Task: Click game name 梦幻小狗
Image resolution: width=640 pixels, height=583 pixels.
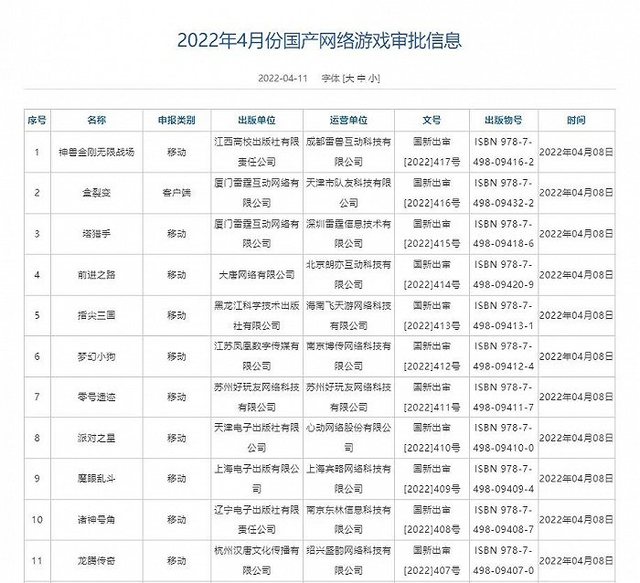Action: [97, 356]
